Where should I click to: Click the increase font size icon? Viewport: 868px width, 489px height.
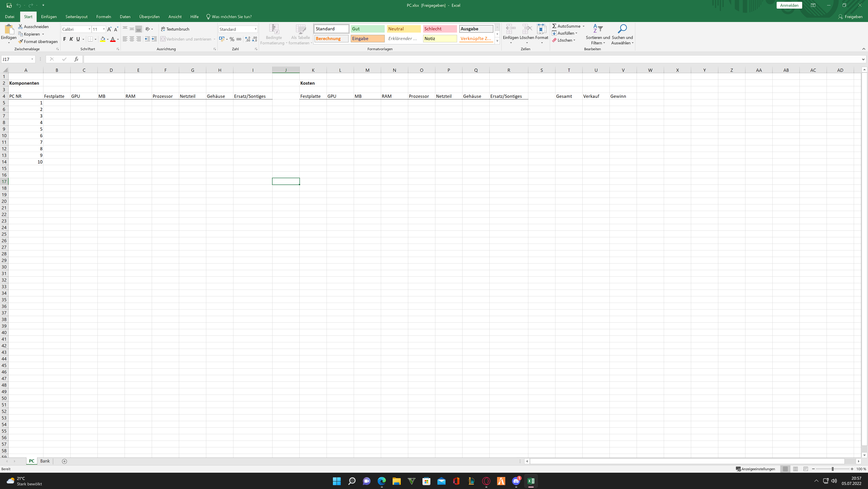click(109, 29)
